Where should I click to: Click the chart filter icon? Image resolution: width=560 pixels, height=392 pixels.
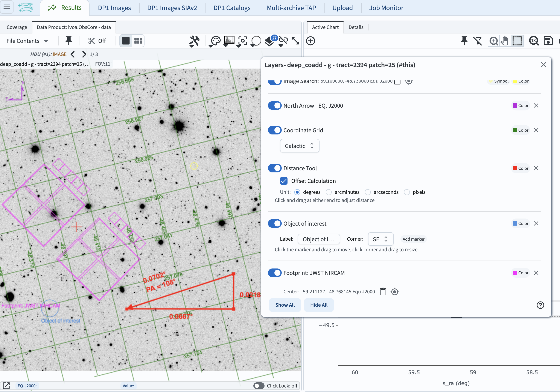coord(478,41)
